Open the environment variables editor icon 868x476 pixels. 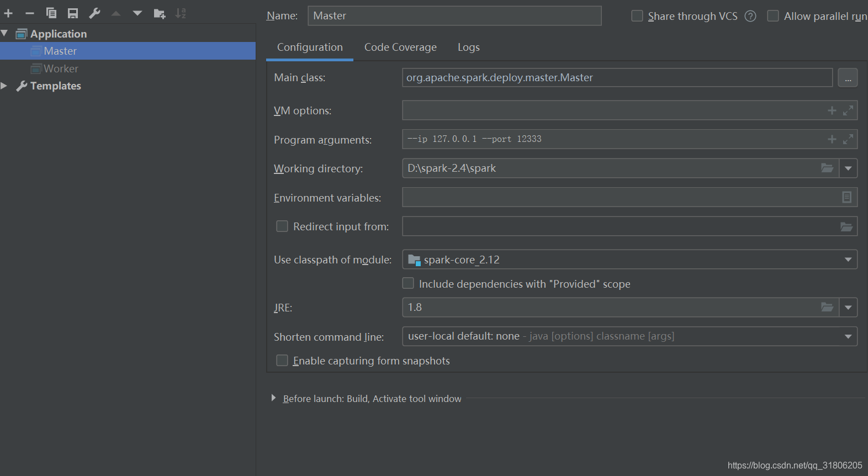[846, 197]
